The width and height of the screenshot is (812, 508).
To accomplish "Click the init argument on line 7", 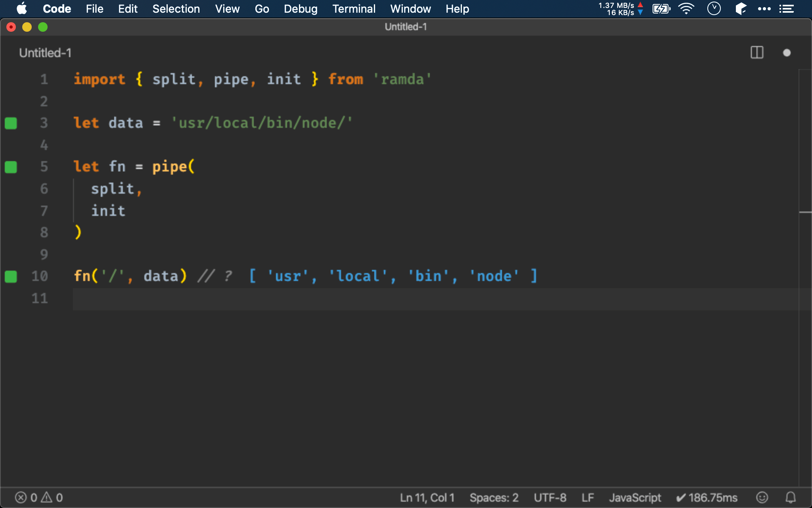I will 108,210.
